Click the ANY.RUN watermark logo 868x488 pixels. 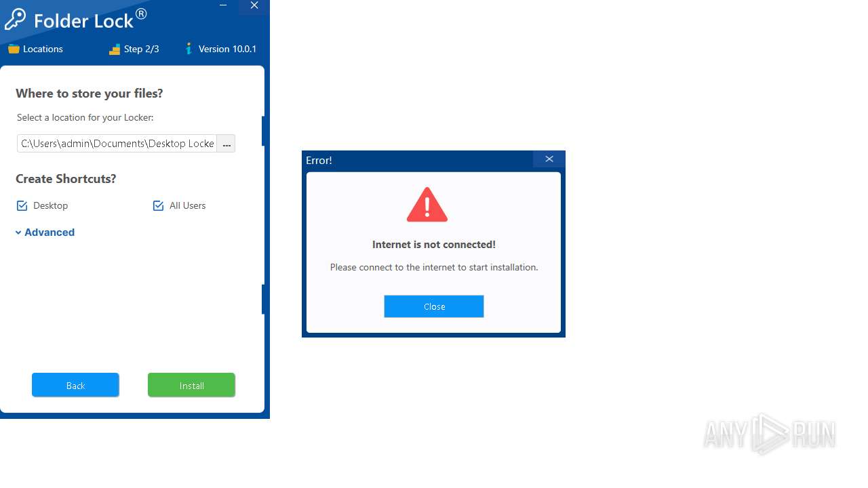point(770,434)
